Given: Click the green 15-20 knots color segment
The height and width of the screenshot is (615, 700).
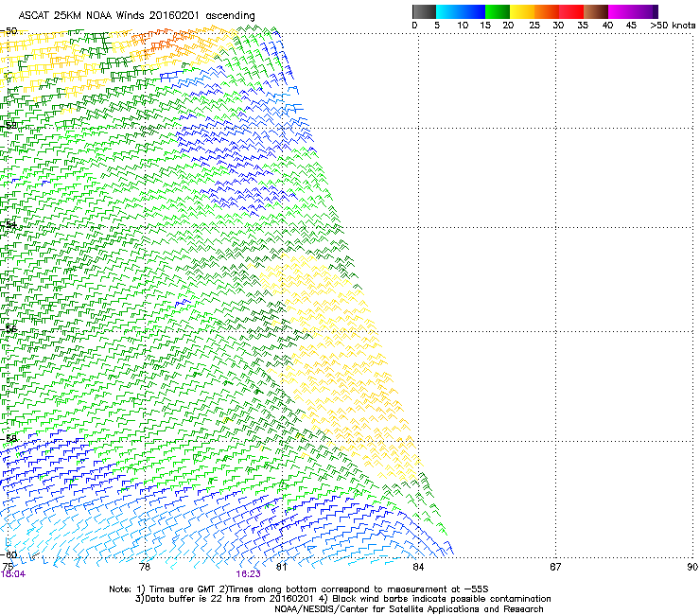Looking at the screenshot, I should click(x=498, y=11).
